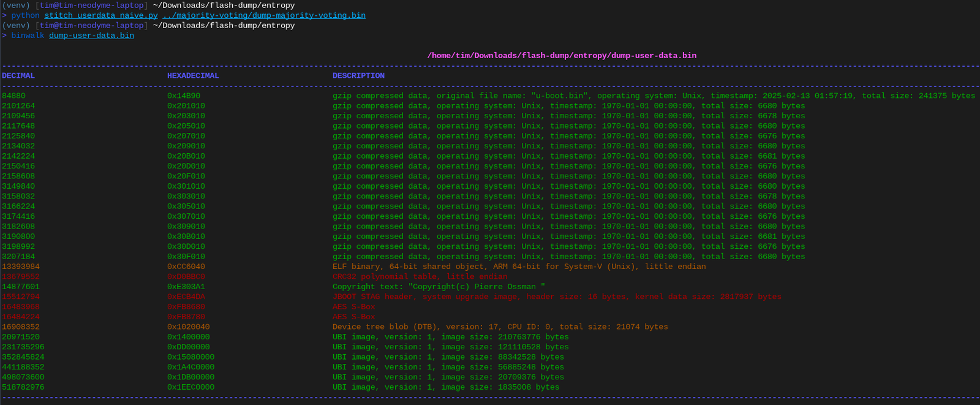Click the u-boot.bin gzip description

(x=654, y=96)
